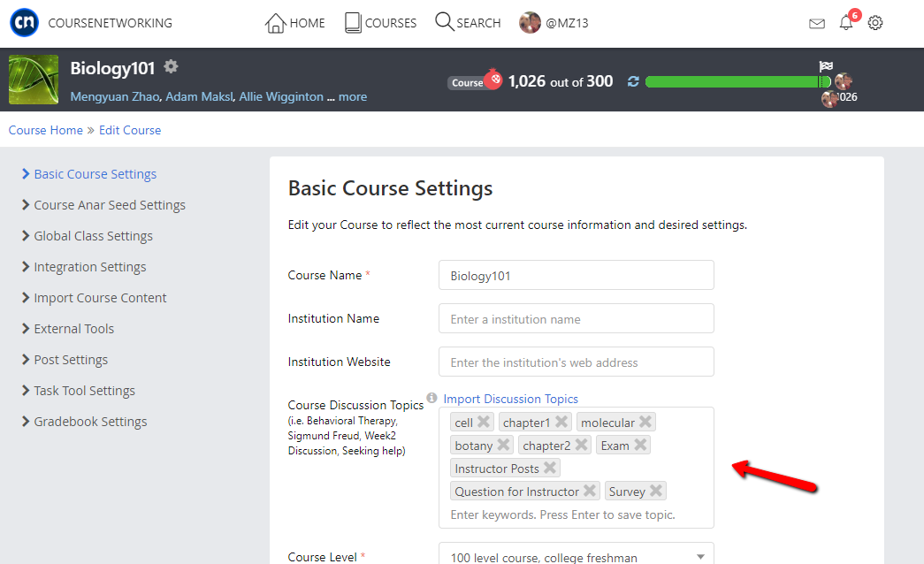
Task: Open the @MZ13 profile avatar
Action: (x=530, y=23)
